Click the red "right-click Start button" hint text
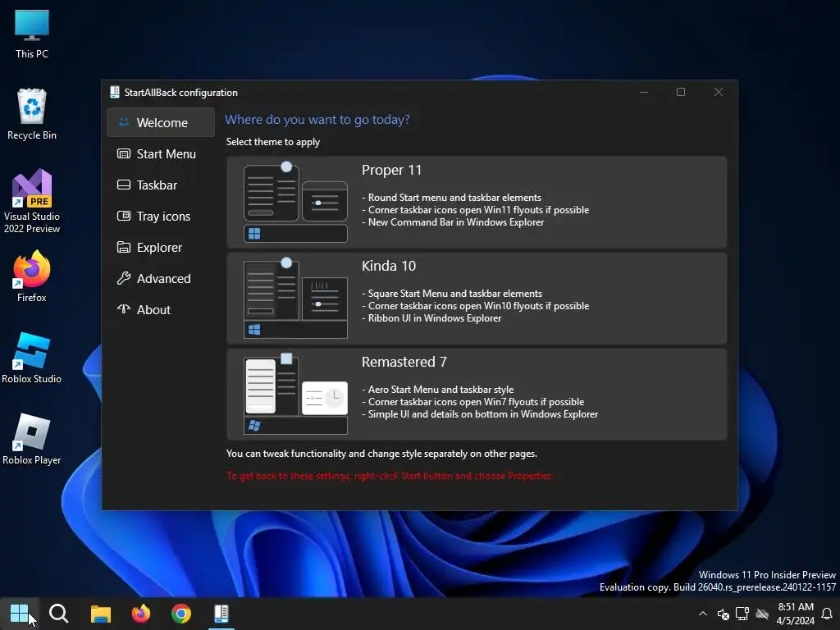 (390, 476)
